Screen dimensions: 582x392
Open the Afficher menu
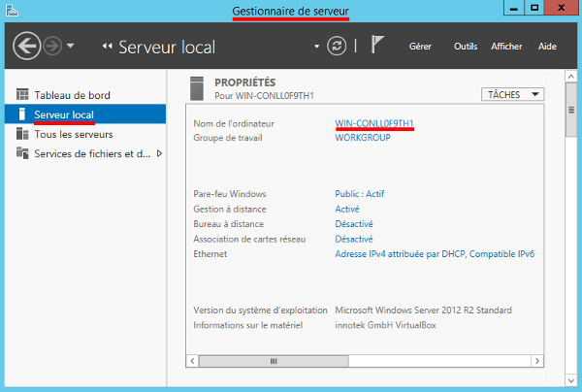(x=506, y=47)
